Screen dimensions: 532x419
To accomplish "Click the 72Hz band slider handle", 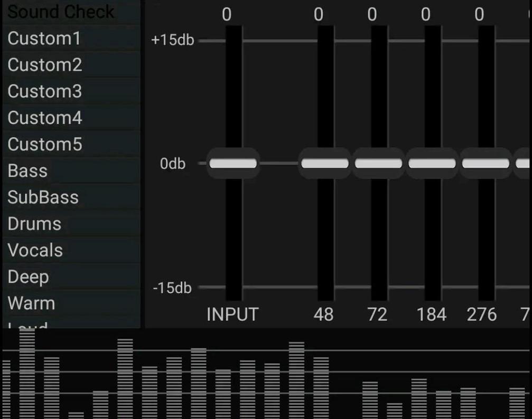I will coord(378,163).
